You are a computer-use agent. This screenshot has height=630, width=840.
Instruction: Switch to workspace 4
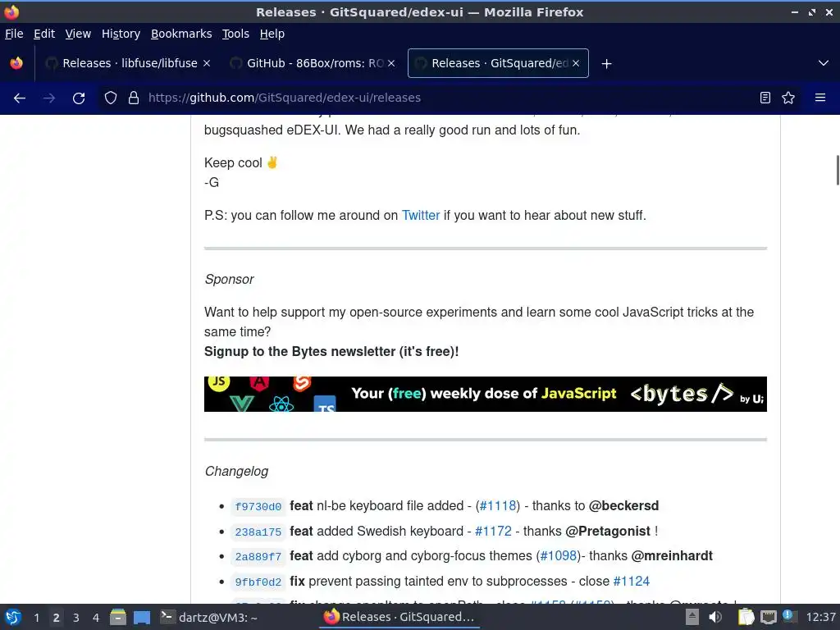pos(96,618)
